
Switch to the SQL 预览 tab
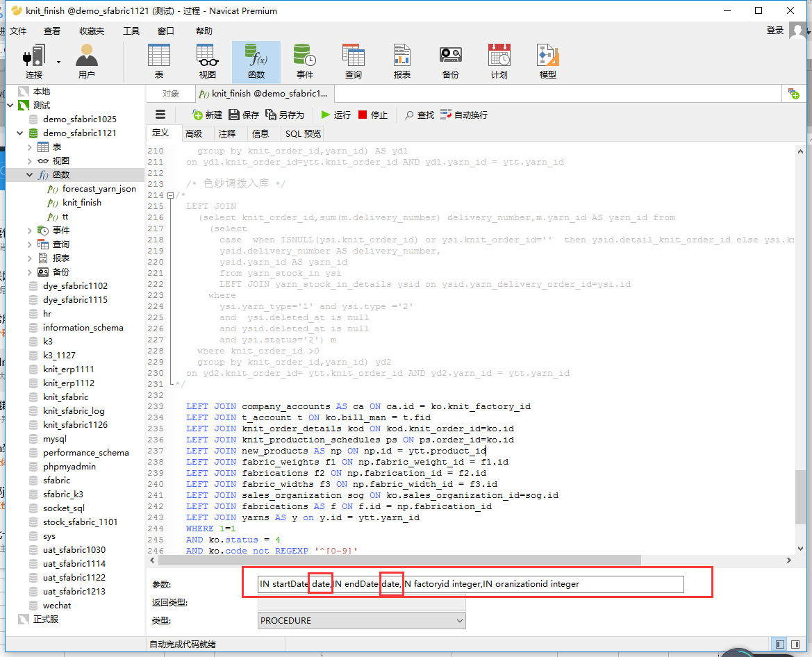pyautogui.click(x=303, y=133)
